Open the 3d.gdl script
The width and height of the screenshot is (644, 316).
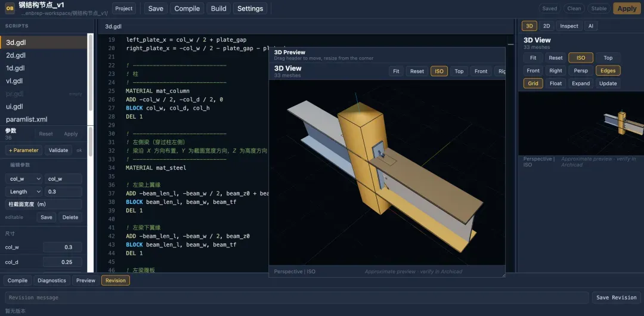pos(44,42)
